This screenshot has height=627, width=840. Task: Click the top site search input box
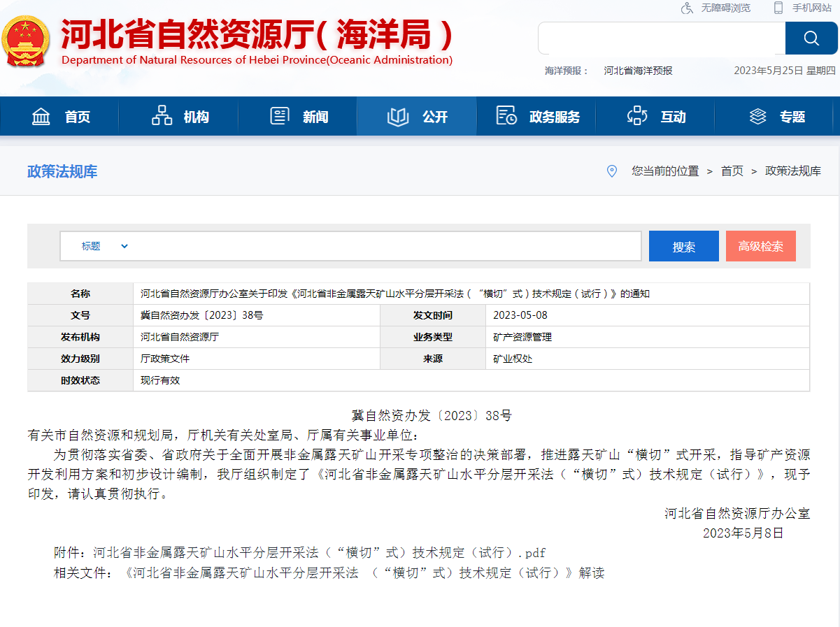[661, 38]
